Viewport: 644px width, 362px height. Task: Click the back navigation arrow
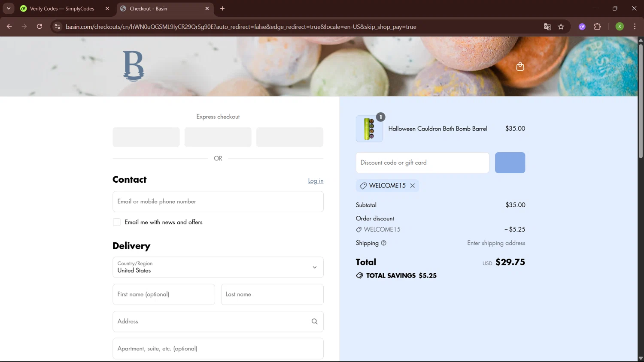(x=9, y=27)
